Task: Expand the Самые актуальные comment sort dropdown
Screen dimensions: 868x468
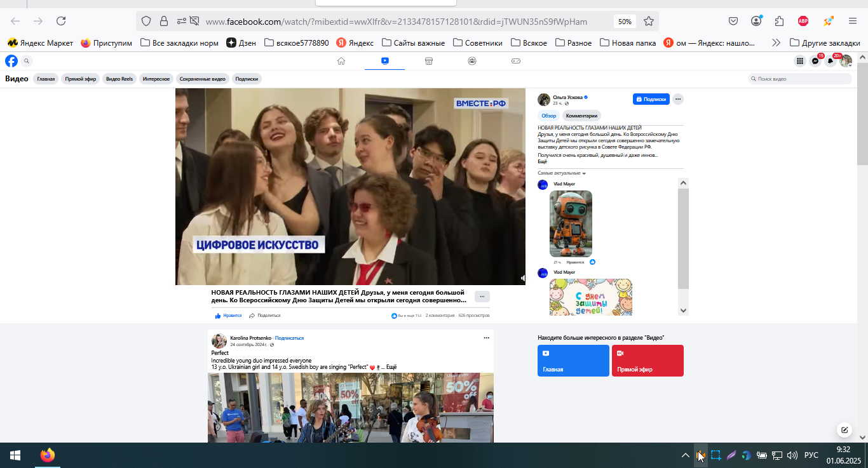Action: click(562, 173)
